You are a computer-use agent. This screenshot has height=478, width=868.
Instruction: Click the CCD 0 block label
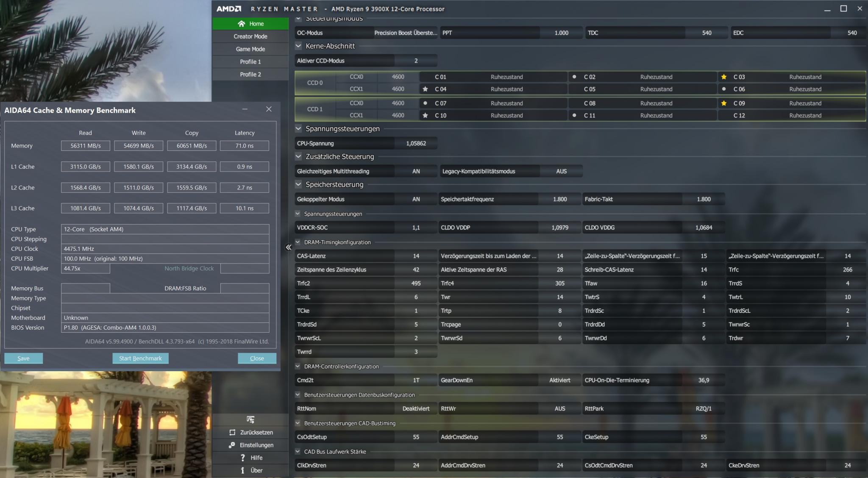(315, 83)
